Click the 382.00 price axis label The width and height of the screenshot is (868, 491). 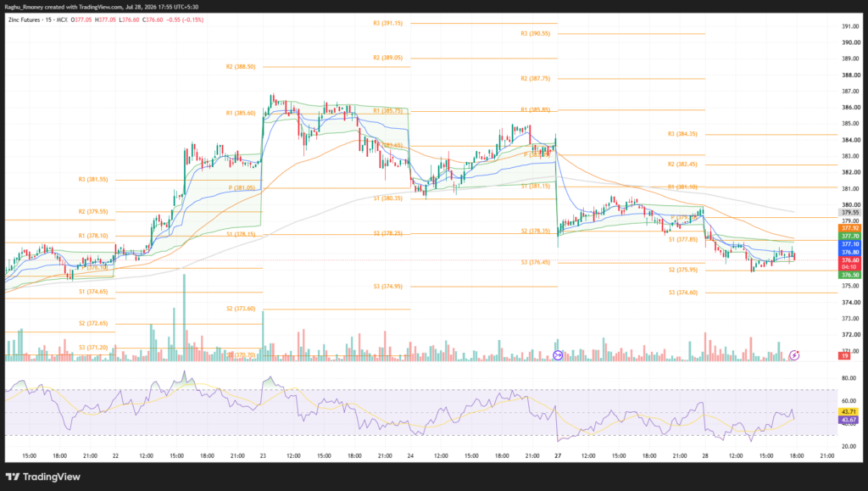coord(851,172)
